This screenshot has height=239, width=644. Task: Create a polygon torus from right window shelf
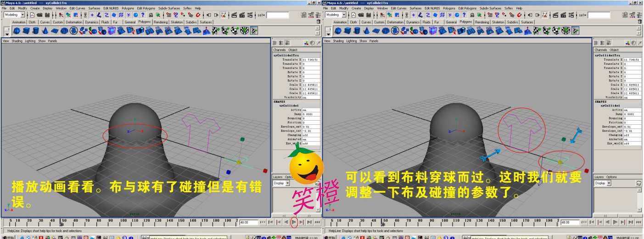tap(386, 31)
